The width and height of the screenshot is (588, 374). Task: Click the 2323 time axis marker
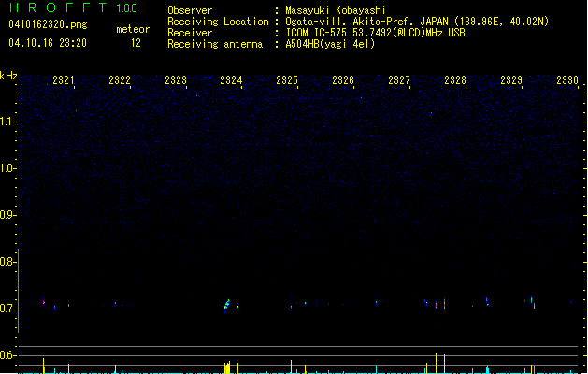(x=176, y=80)
